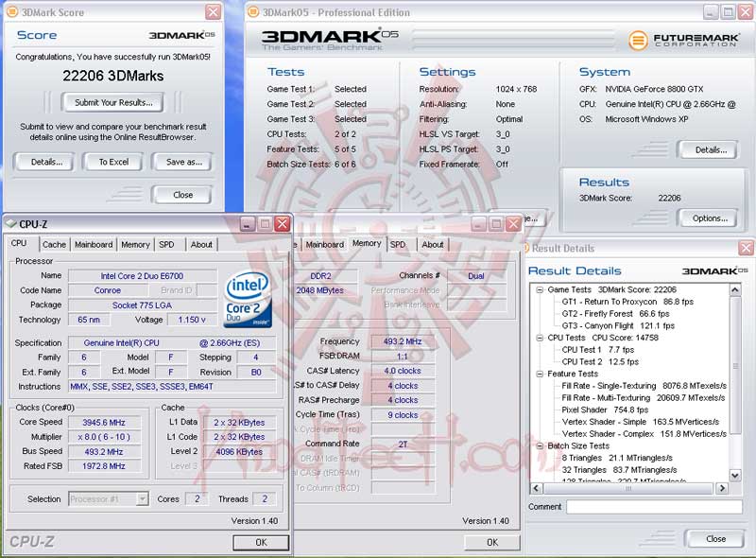Screen dimensions: 756x558
Task: Click the Intel Core 2 Duo E6700 name field
Action: [143, 276]
